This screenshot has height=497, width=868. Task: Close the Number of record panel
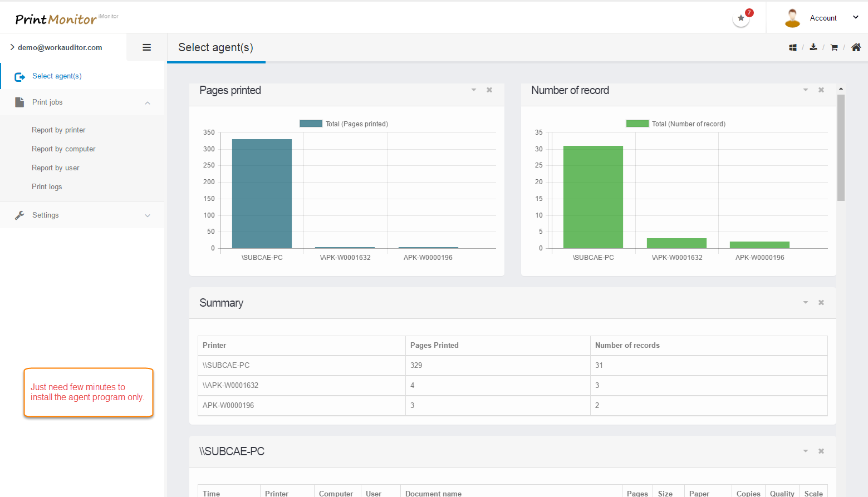[821, 90]
